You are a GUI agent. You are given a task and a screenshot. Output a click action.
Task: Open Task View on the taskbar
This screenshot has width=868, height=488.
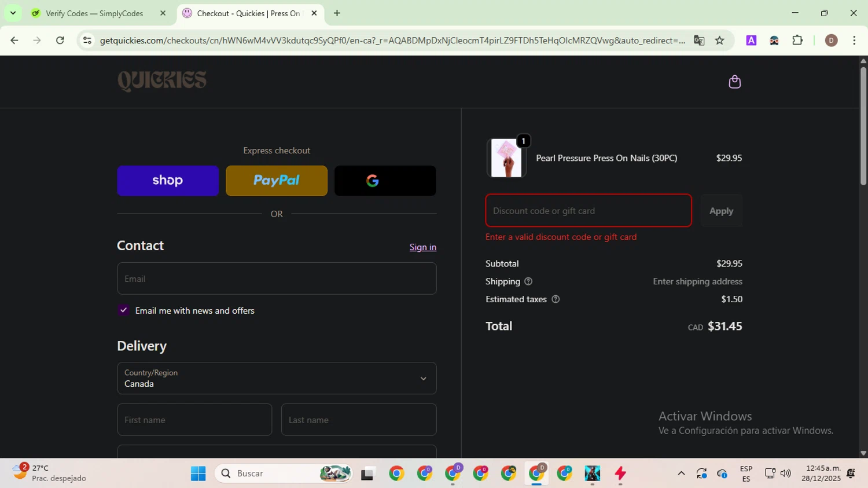click(x=368, y=474)
